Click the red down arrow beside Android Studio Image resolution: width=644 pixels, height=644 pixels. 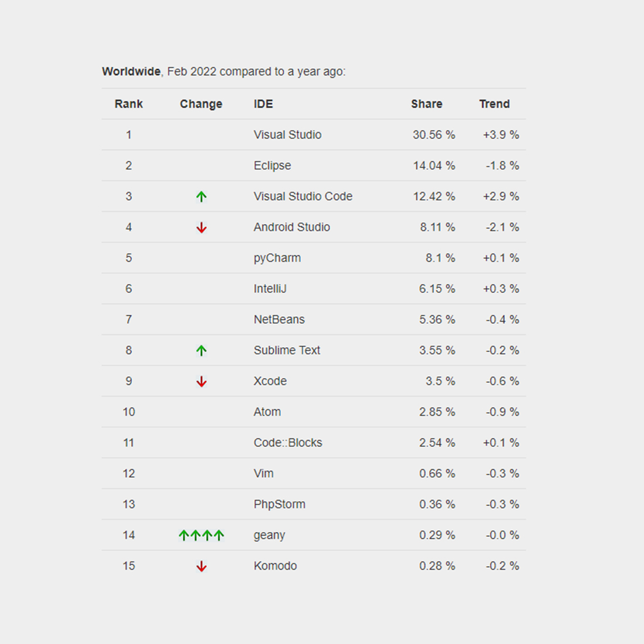coord(201,228)
